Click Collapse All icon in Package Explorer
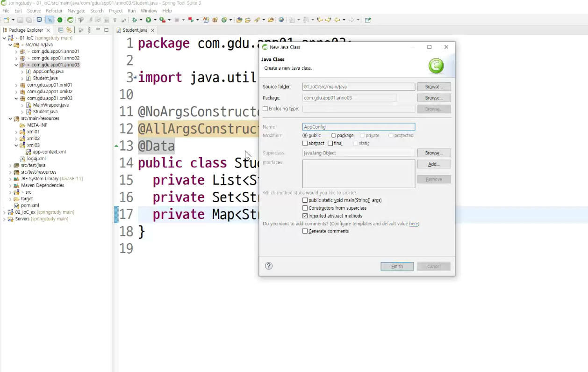588x372 pixels. 61,30
